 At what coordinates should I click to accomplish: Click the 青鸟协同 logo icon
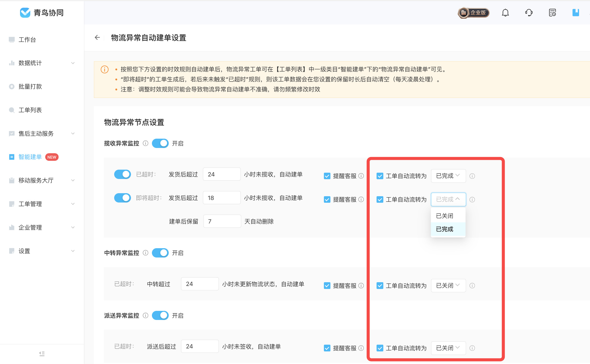25,13
